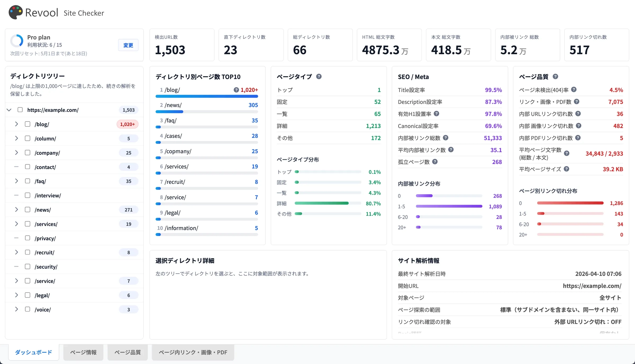Expand the /legal/ tree node

click(16, 295)
